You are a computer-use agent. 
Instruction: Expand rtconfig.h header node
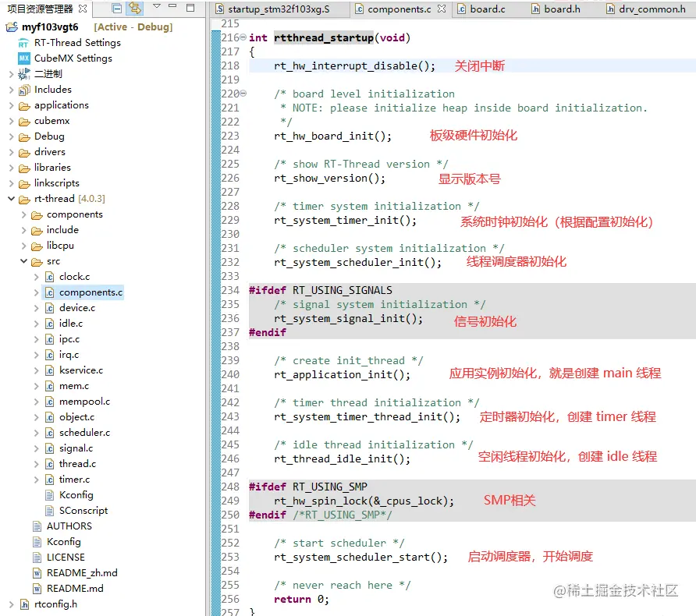point(12,604)
